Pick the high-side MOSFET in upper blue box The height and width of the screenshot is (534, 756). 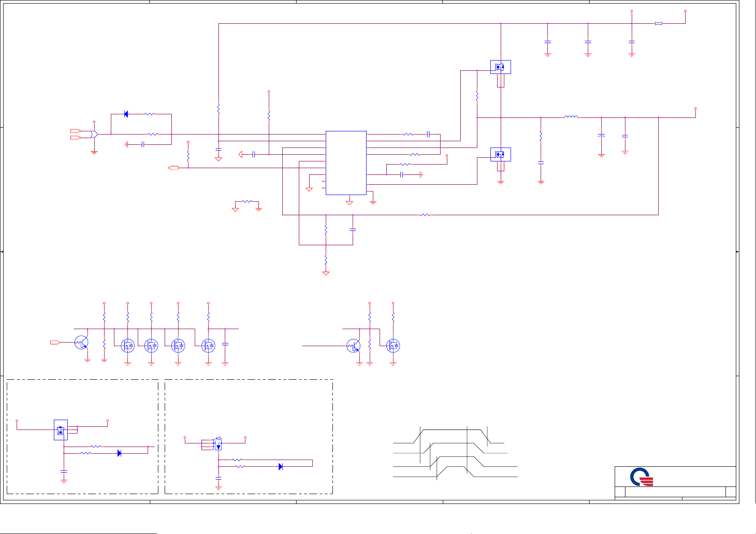point(500,67)
